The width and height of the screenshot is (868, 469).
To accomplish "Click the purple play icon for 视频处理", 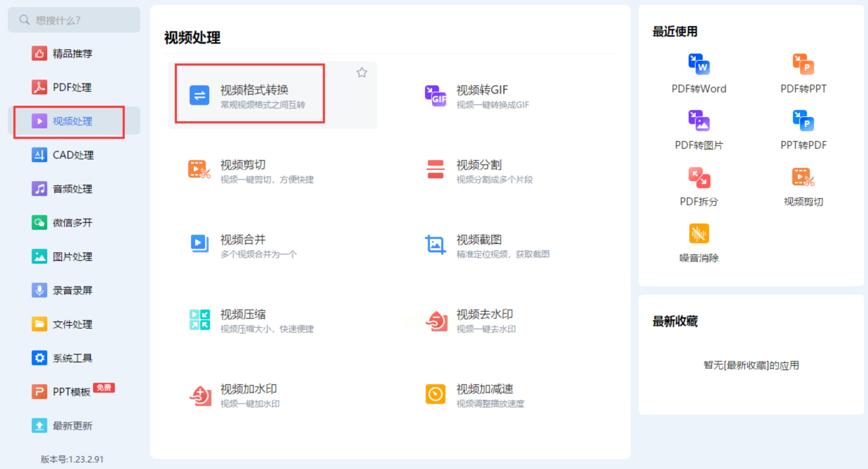I will pyautogui.click(x=39, y=121).
